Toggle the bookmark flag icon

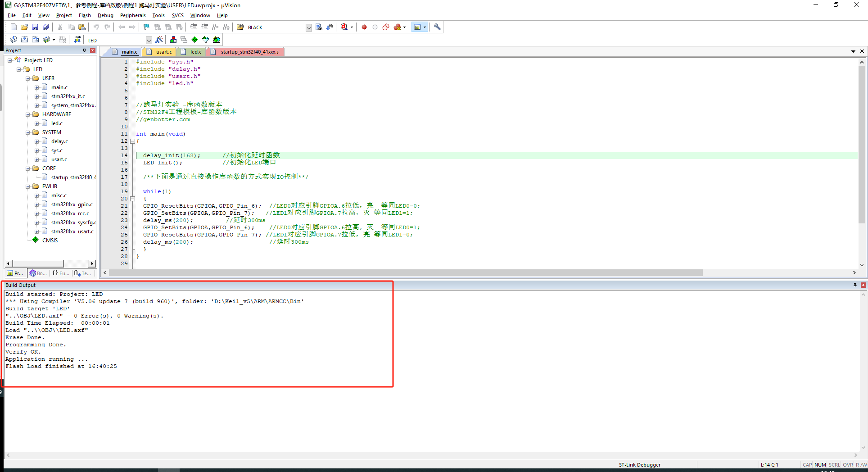pyautogui.click(x=146, y=27)
